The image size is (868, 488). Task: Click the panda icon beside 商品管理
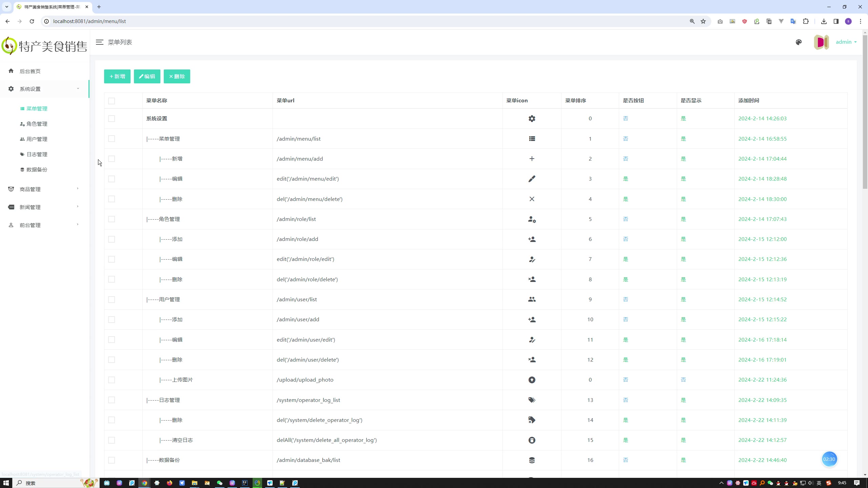pos(11,189)
